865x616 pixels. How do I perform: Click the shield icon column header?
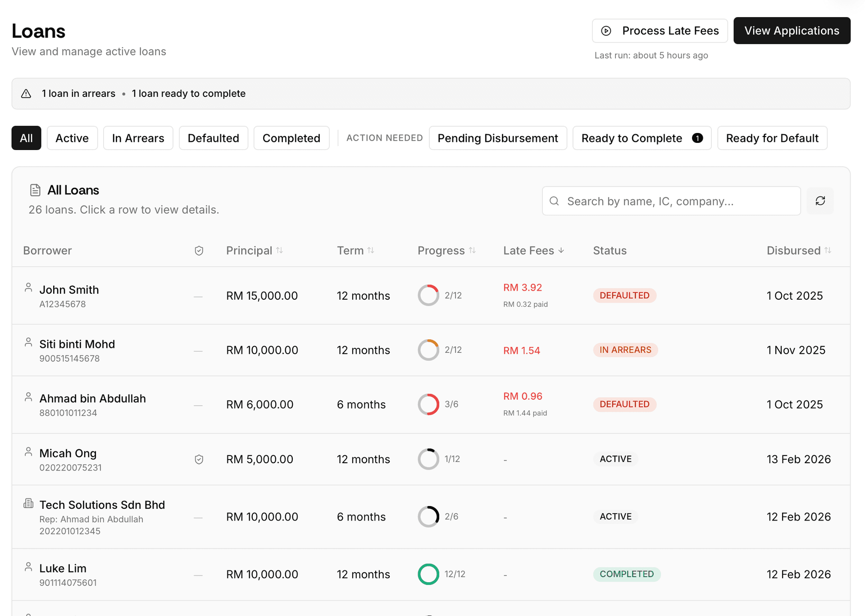pyautogui.click(x=199, y=251)
